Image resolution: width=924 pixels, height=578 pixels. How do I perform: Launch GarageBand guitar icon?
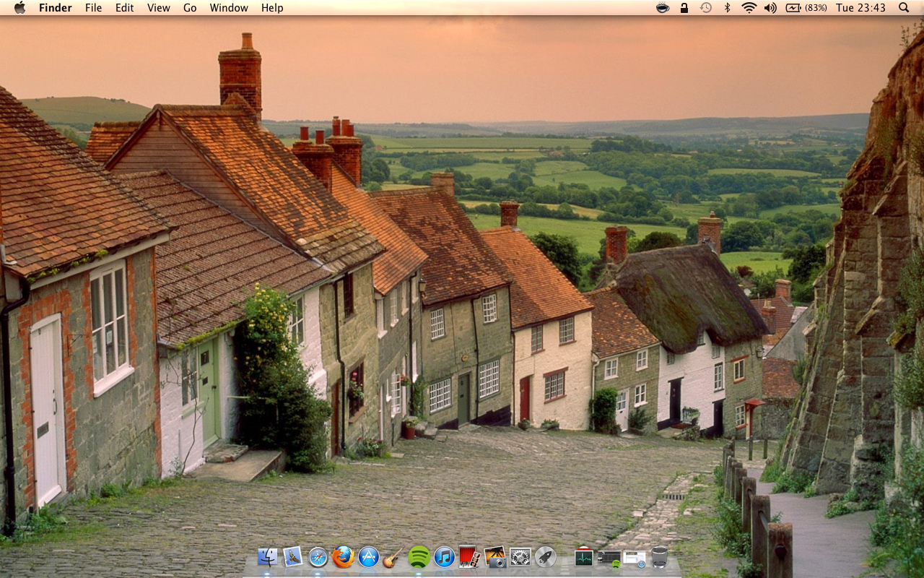click(x=393, y=557)
